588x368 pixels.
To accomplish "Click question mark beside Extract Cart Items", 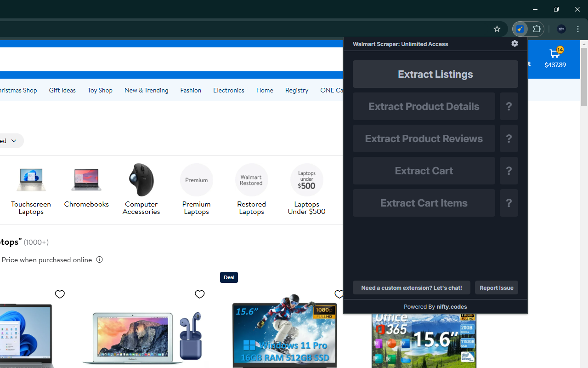I will tap(509, 203).
